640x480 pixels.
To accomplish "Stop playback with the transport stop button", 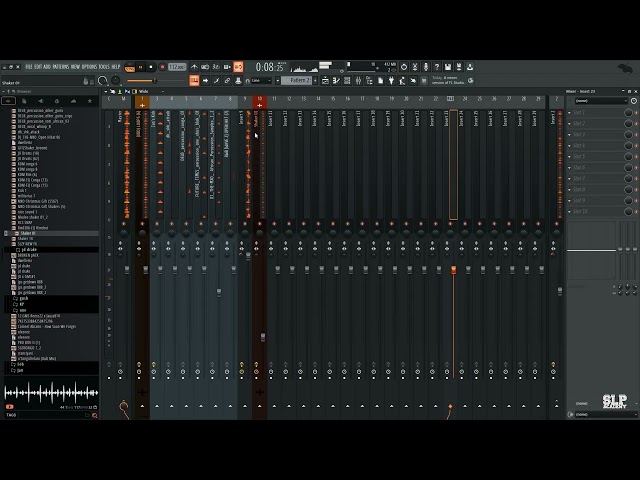I will [151, 67].
